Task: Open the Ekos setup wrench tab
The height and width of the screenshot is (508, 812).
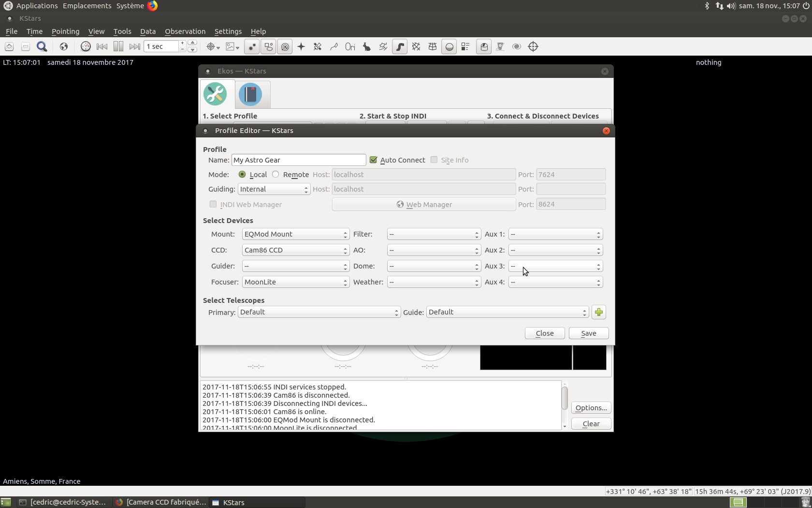Action: point(216,94)
